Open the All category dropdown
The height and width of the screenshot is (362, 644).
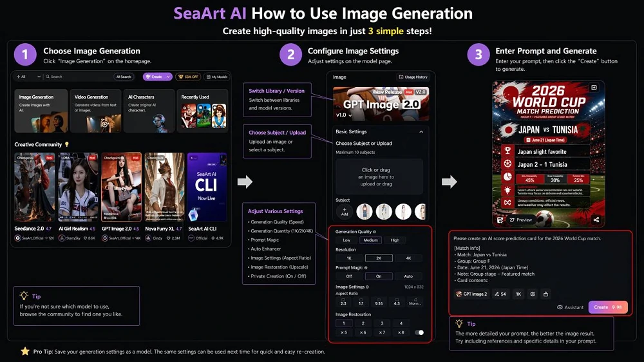point(28,77)
